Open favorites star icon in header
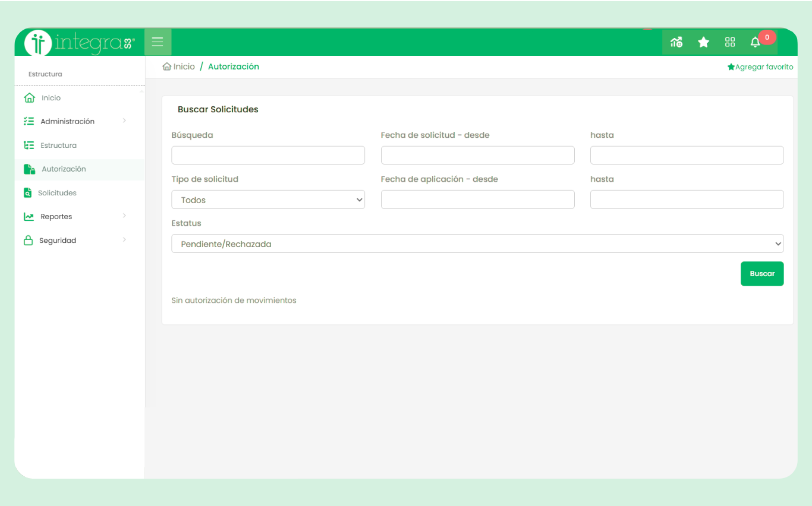The width and height of the screenshot is (812, 506). pos(704,42)
